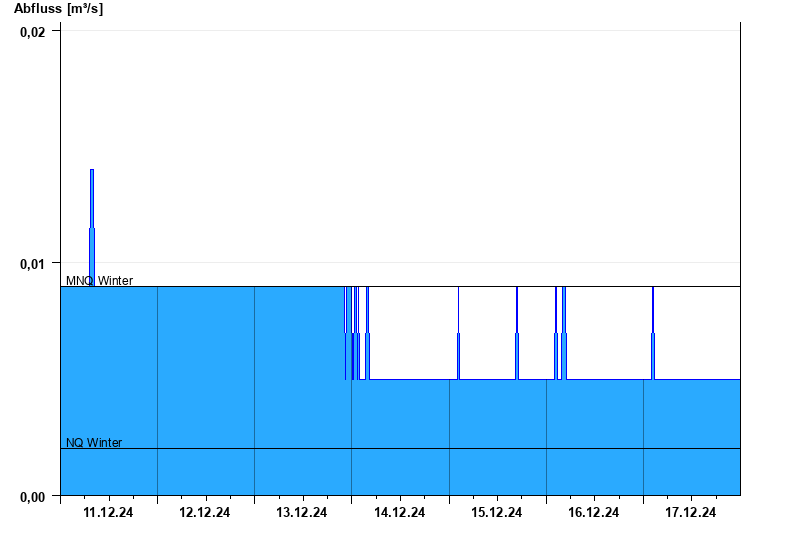The image size is (800, 550).
Task: Click the Abfluss [m³/s] axis title
Action: (58, 9)
